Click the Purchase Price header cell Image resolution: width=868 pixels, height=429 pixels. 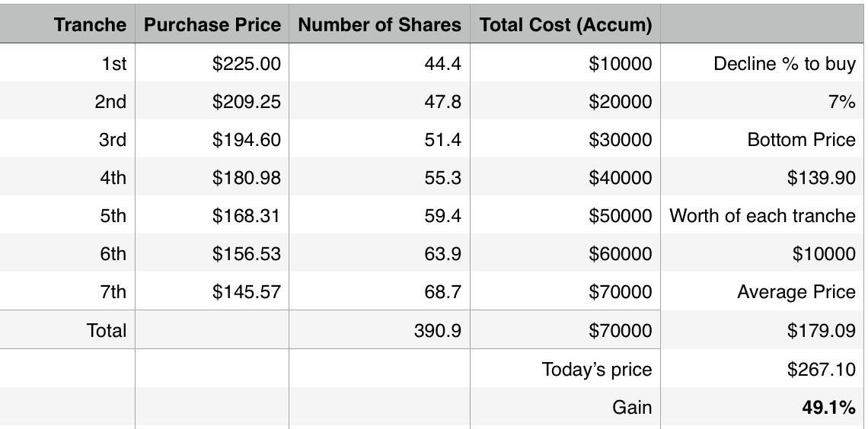click(212, 24)
